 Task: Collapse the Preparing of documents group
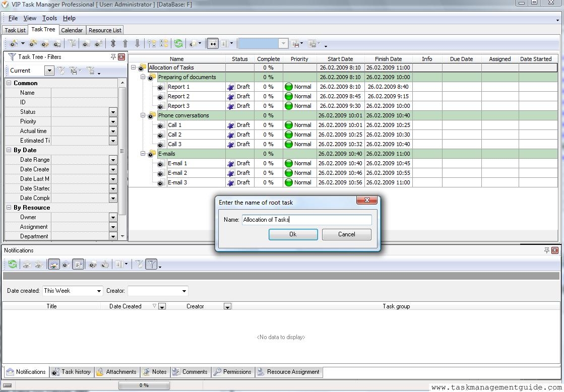[x=143, y=77]
